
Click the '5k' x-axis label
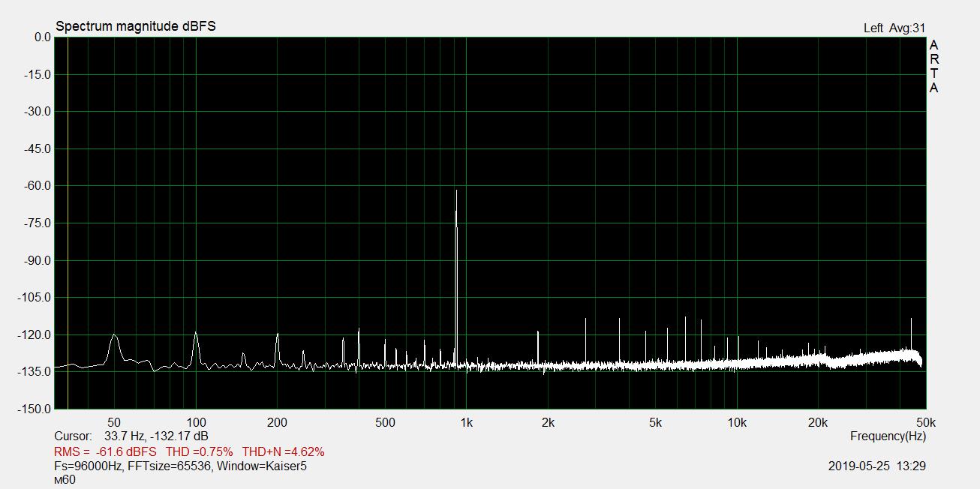(x=655, y=423)
